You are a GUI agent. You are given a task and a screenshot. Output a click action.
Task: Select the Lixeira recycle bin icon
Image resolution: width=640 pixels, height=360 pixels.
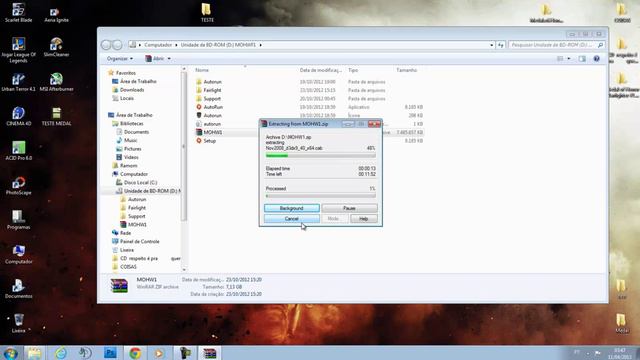(18, 323)
